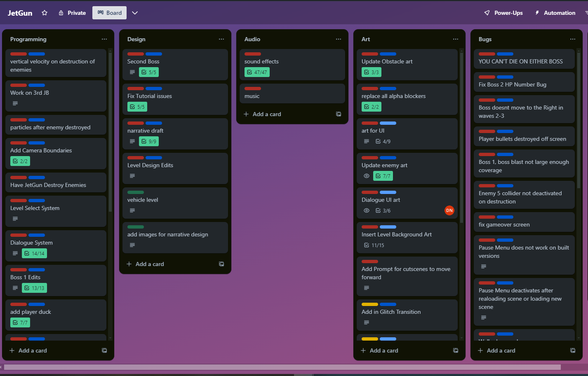This screenshot has height=376, width=588.
Task: Click 4/9 checklist badge on art for UI
Action: coord(383,141)
